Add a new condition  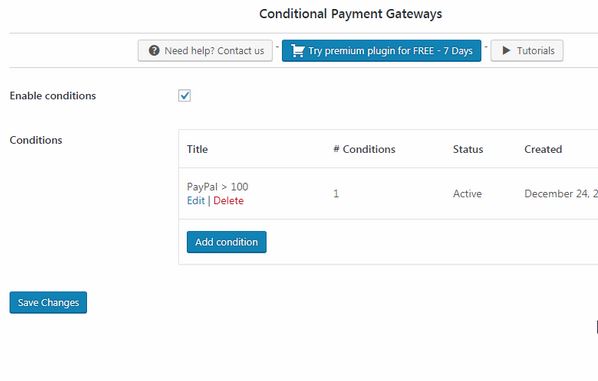point(227,242)
